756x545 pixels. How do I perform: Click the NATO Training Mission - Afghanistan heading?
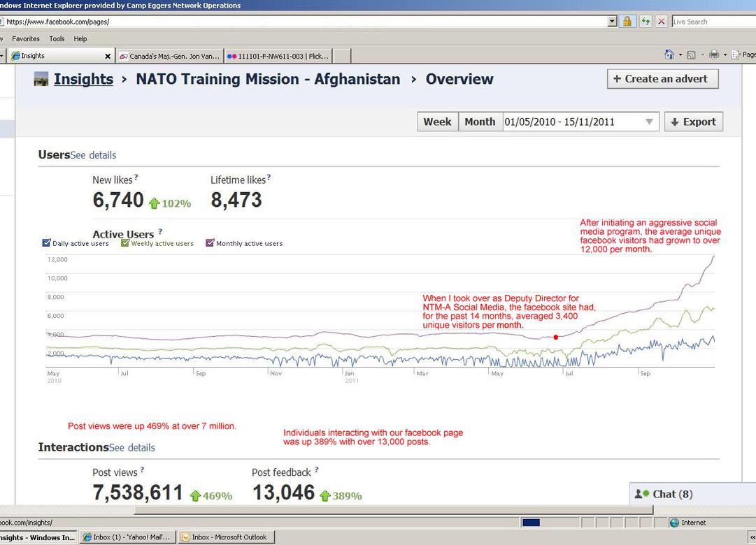tap(268, 79)
